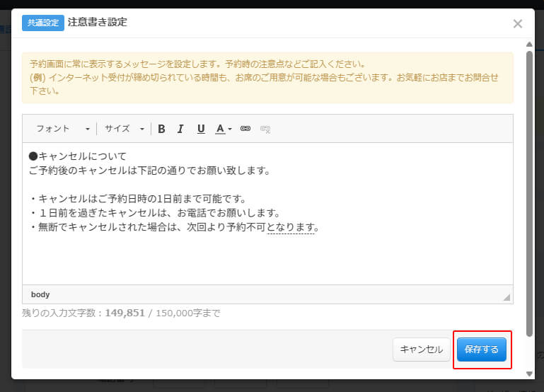Close the 注意書き設定 dialog with the X

517,23
